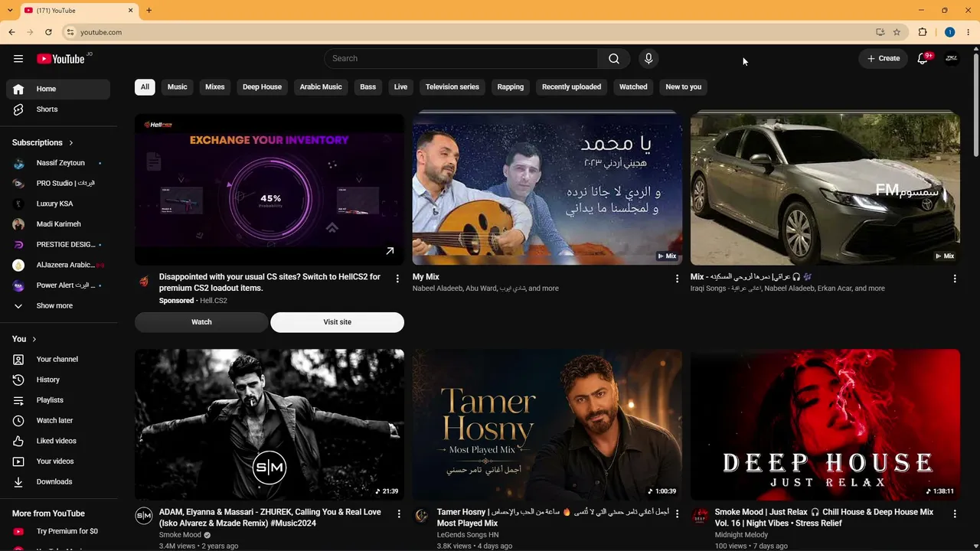The image size is (980, 551).
Task: Select the Recently uploaded chip
Action: [571, 87]
